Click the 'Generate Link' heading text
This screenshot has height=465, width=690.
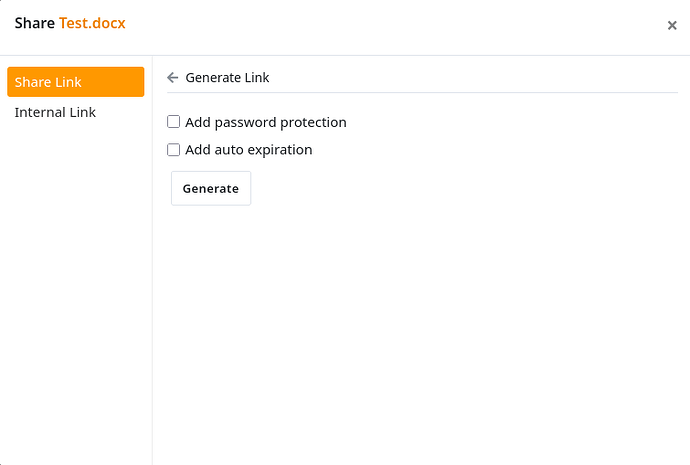pos(227,78)
